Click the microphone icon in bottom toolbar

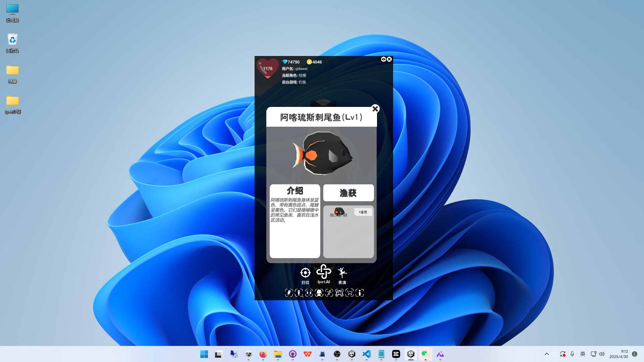click(x=299, y=293)
